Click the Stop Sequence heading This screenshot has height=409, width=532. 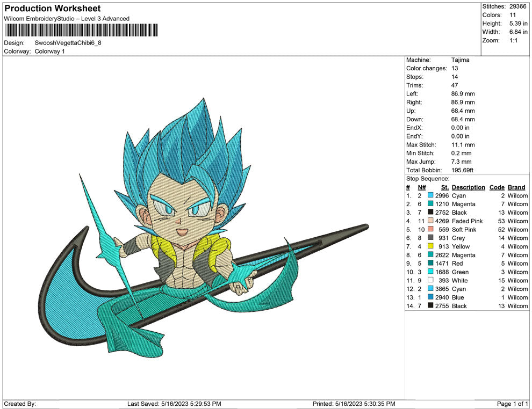click(x=428, y=179)
